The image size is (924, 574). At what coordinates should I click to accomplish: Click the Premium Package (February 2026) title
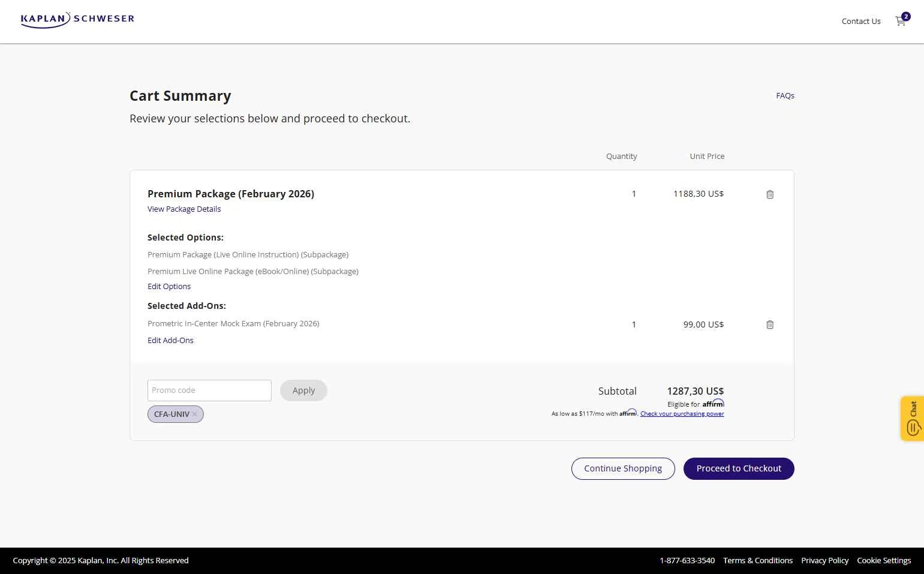pyautogui.click(x=231, y=194)
